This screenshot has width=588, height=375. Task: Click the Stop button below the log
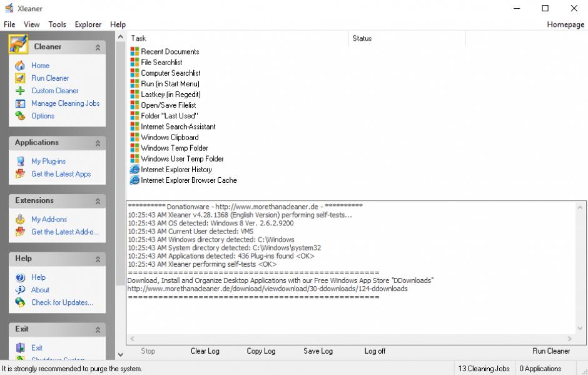[148, 351]
